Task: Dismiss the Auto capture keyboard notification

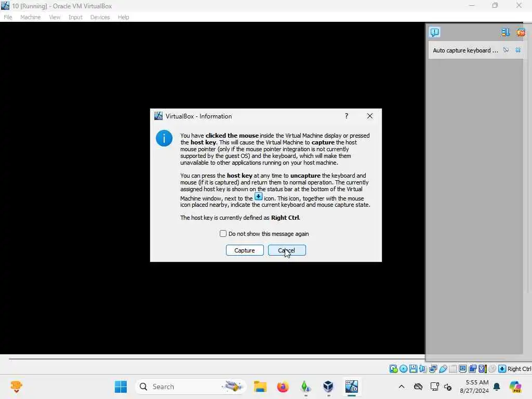Action: click(518, 50)
